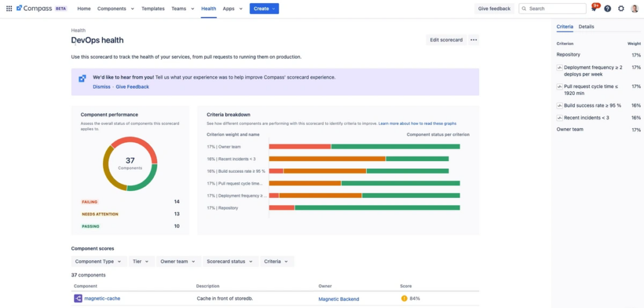This screenshot has width=644, height=308.
Task: Open the scorecard more options menu
Action: tap(474, 40)
